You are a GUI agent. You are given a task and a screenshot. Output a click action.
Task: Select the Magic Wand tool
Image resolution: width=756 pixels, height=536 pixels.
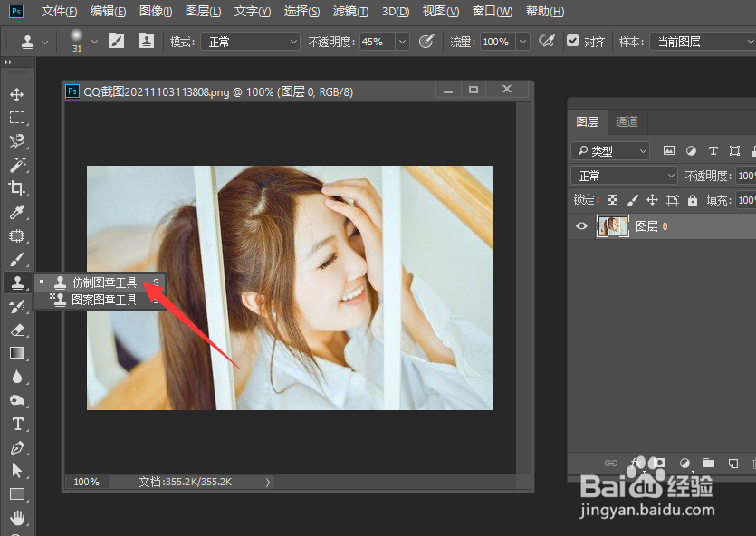[x=17, y=165]
